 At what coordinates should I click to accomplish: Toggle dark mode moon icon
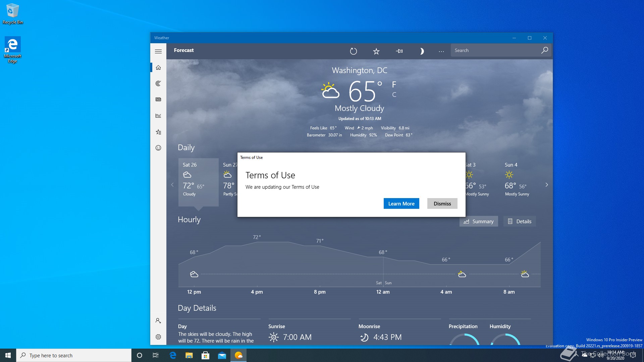pos(422,51)
